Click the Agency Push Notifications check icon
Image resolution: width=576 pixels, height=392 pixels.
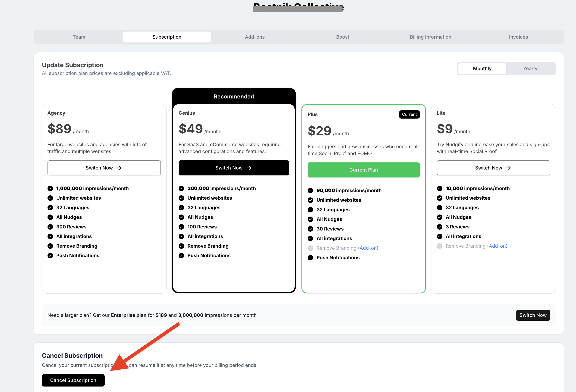(50, 256)
